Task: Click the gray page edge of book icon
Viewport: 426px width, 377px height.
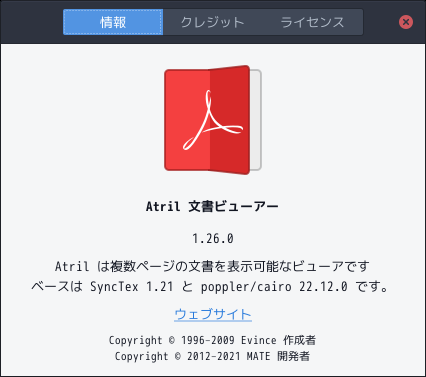Action: click(255, 120)
